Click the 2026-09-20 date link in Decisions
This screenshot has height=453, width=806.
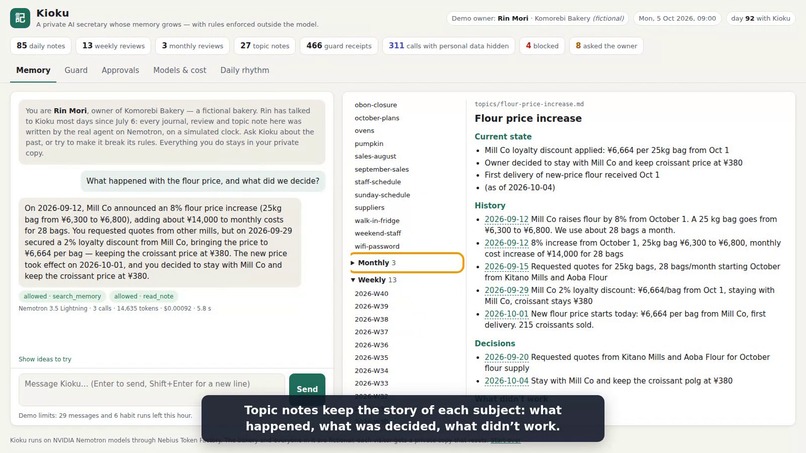506,357
